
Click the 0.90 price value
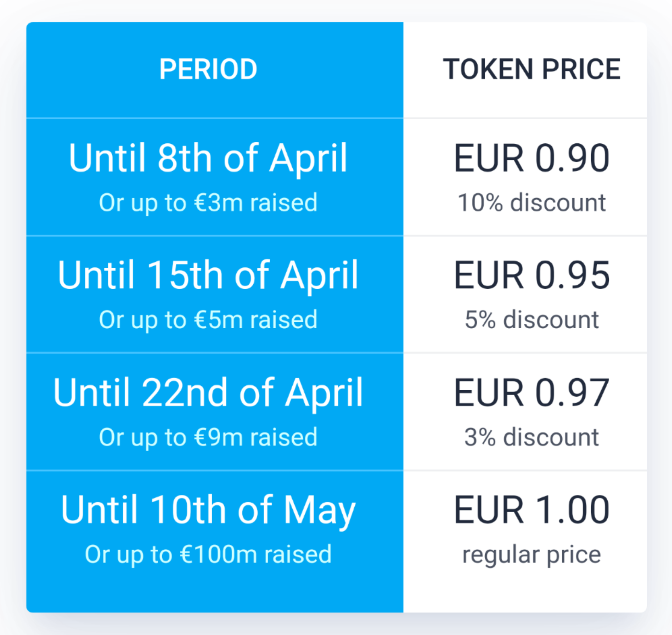[572, 158]
